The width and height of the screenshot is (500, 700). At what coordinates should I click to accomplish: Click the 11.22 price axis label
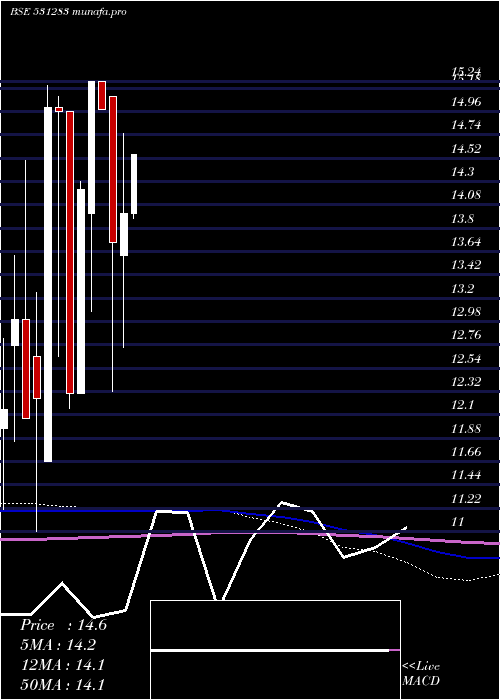(x=466, y=499)
